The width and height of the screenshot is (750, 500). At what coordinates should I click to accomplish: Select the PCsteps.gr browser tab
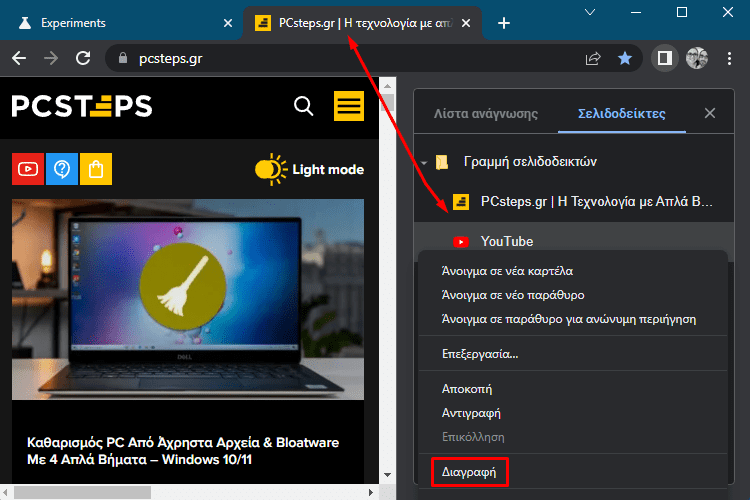[362, 23]
